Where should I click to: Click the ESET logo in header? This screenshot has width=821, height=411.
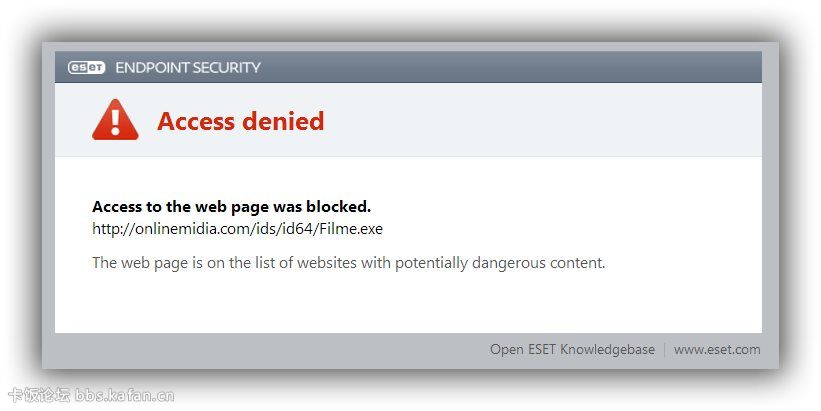click(86, 68)
